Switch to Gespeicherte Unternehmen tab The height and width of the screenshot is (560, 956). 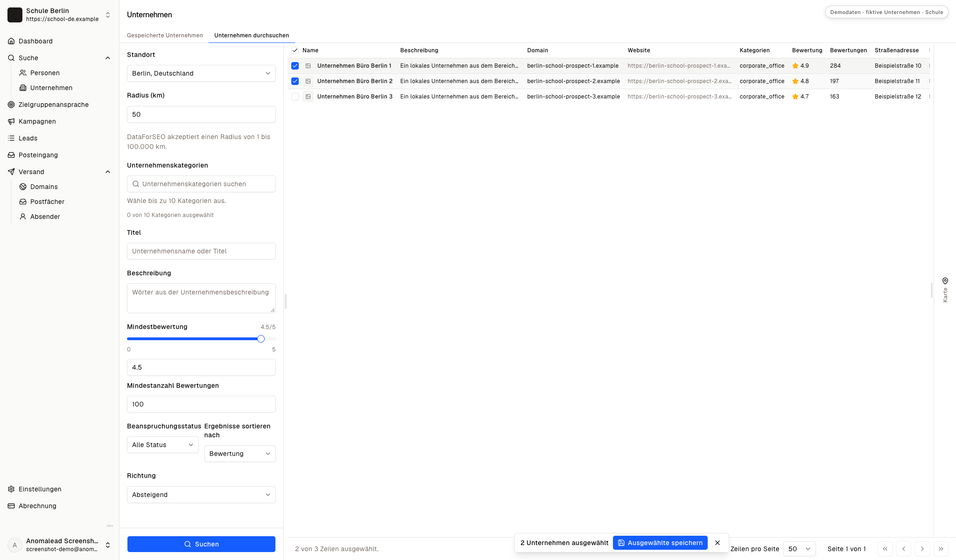pos(165,35)
